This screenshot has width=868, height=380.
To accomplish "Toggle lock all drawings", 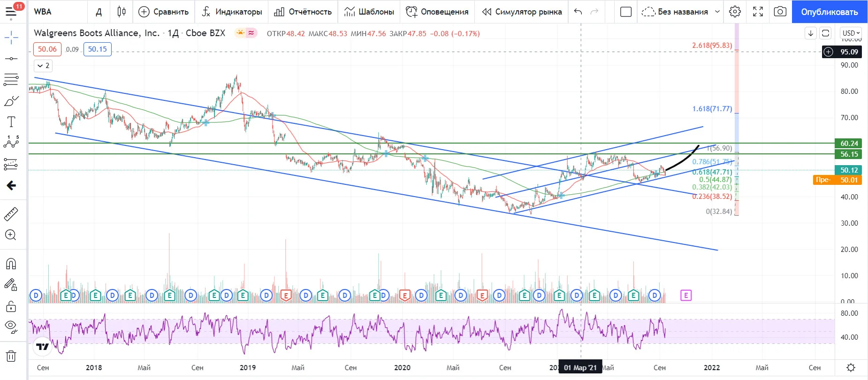I will tap(11, 306).
